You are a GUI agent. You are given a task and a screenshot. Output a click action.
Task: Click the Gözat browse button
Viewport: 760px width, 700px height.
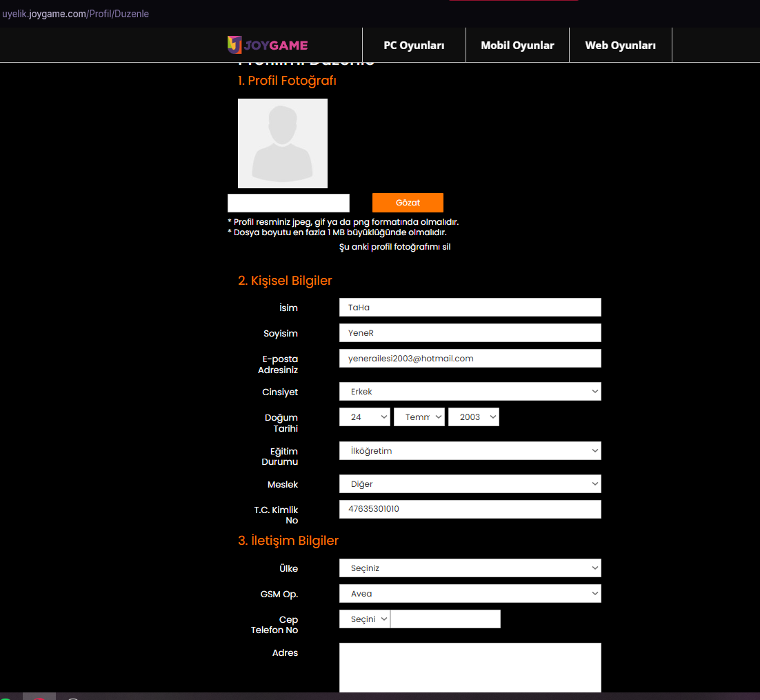[x=408, y=203]
